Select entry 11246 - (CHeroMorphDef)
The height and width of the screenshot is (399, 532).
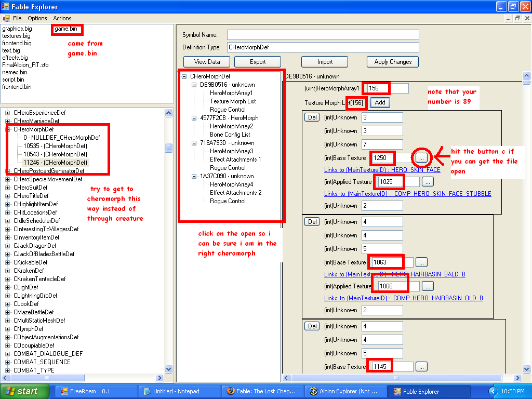[55, 163]
